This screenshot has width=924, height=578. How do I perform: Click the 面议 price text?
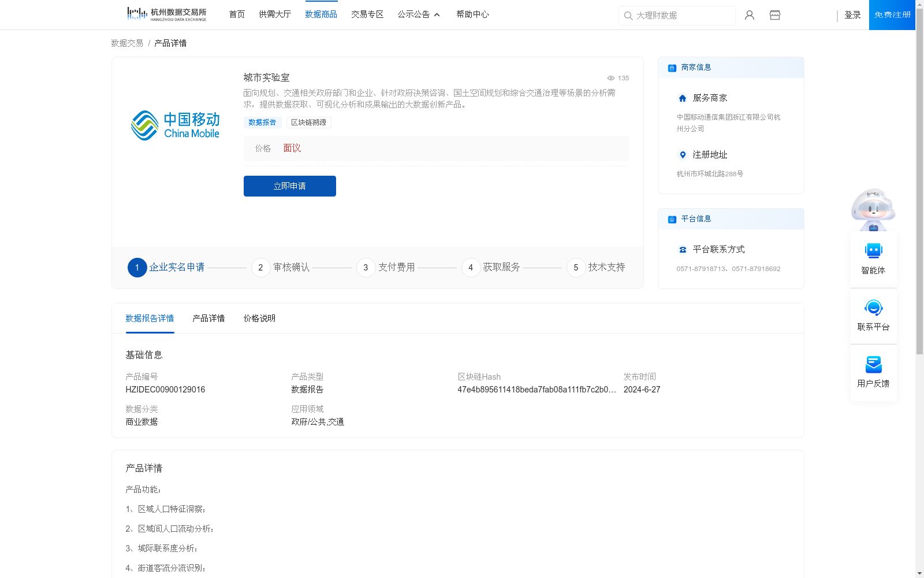[x=292, y=149]
